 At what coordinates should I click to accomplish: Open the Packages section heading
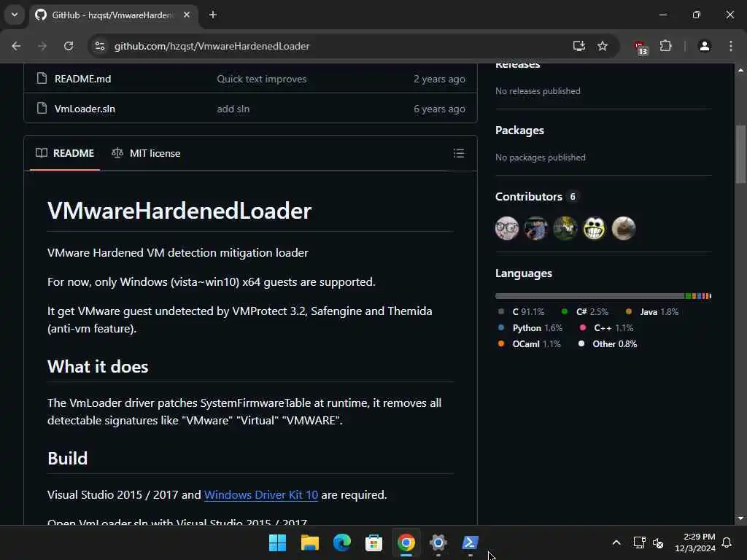[x=519, y=131]
